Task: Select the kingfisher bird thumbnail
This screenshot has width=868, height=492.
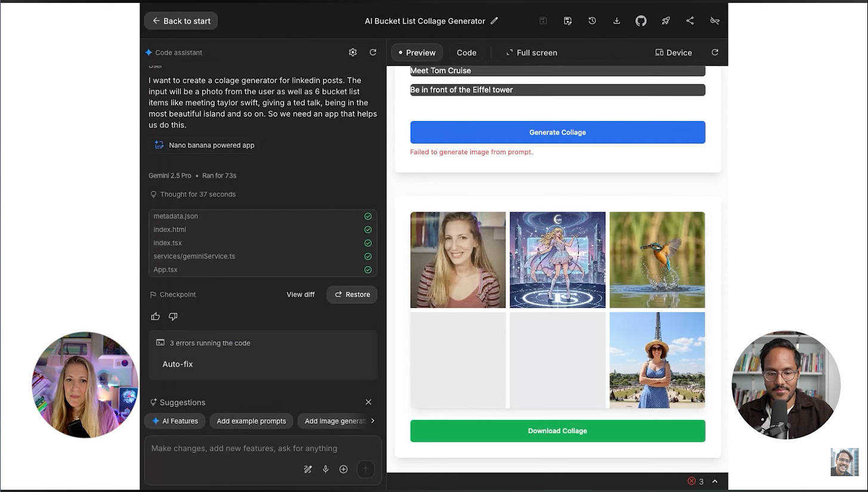Action: [x=657, y=260]
